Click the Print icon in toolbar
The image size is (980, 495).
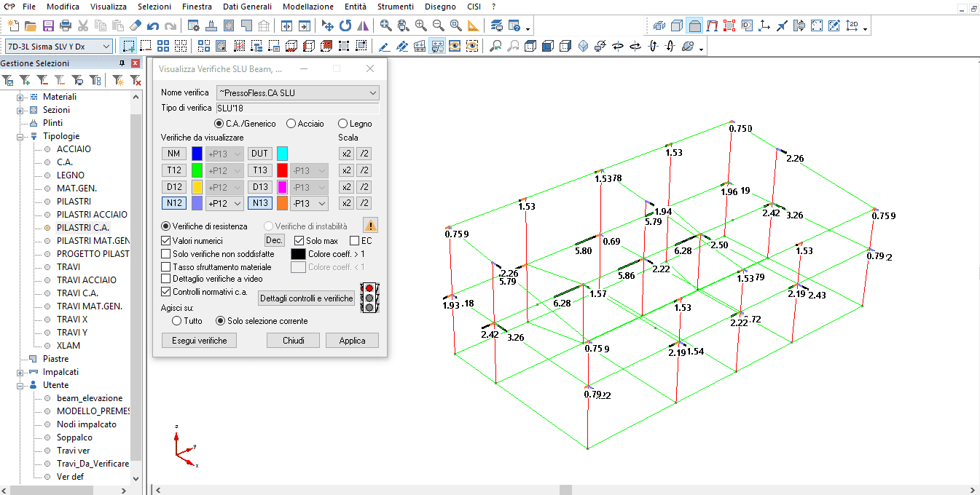[x=66, y=26]
